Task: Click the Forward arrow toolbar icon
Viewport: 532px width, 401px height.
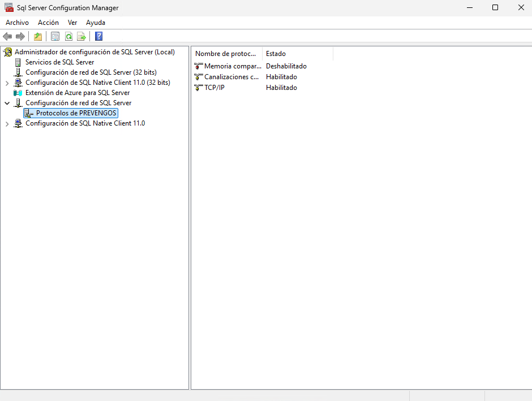Action: tap(20, 36)
